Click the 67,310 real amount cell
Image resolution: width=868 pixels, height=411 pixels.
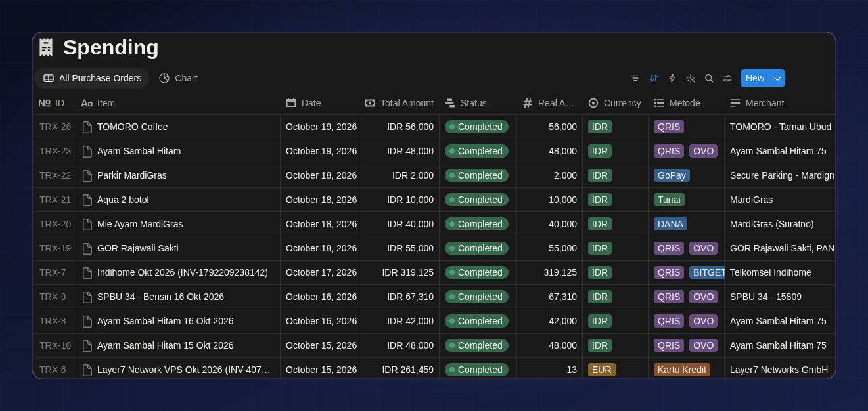[550, 297]
